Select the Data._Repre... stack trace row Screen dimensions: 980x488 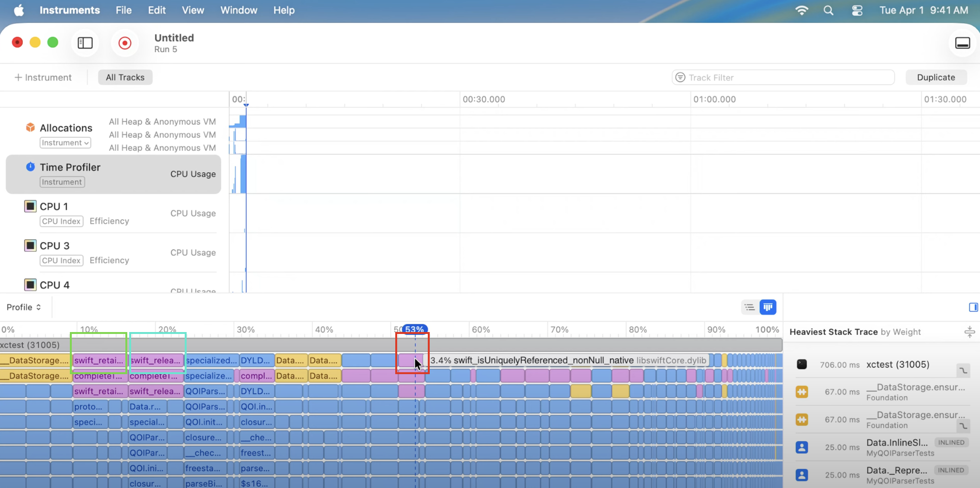[x=882, y=475]
